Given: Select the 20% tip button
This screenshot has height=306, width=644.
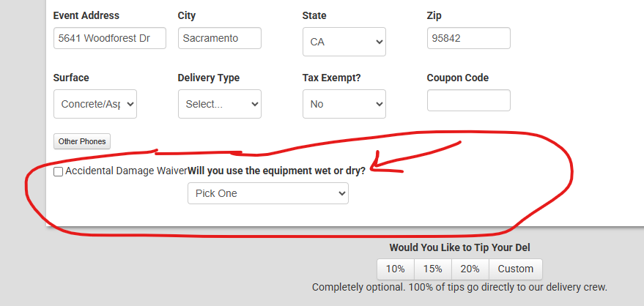Looking at the screenshot, I should (x=470, y=269).
